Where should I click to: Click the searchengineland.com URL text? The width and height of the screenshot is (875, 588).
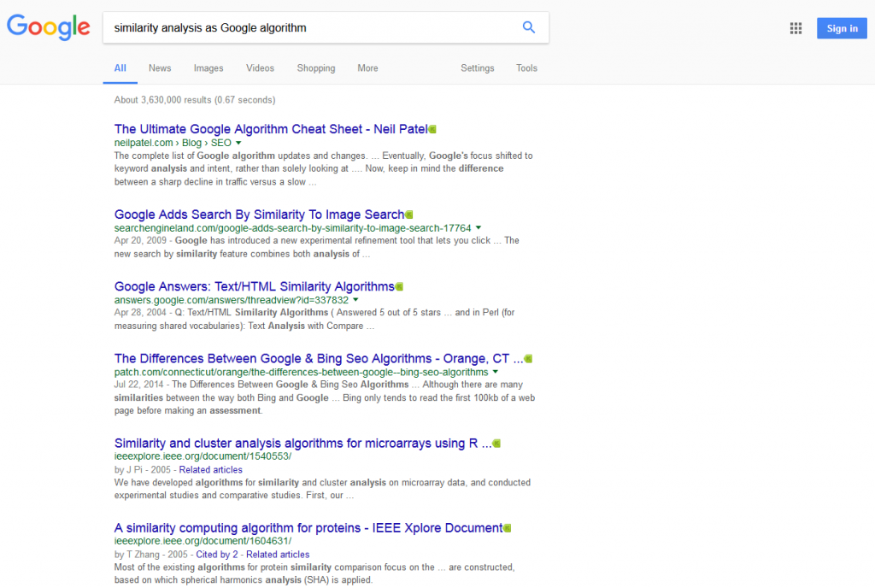coord(292,228)
